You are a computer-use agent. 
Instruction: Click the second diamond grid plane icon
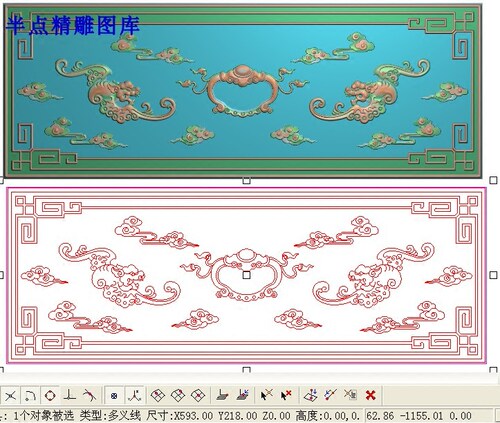pyautogui.click(x=178, y=396)
